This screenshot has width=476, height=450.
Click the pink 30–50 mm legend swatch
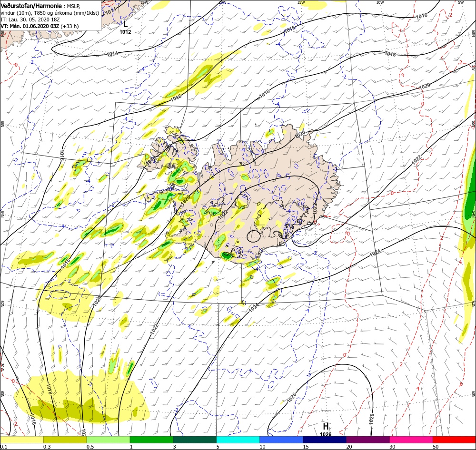tap(411, 440)
